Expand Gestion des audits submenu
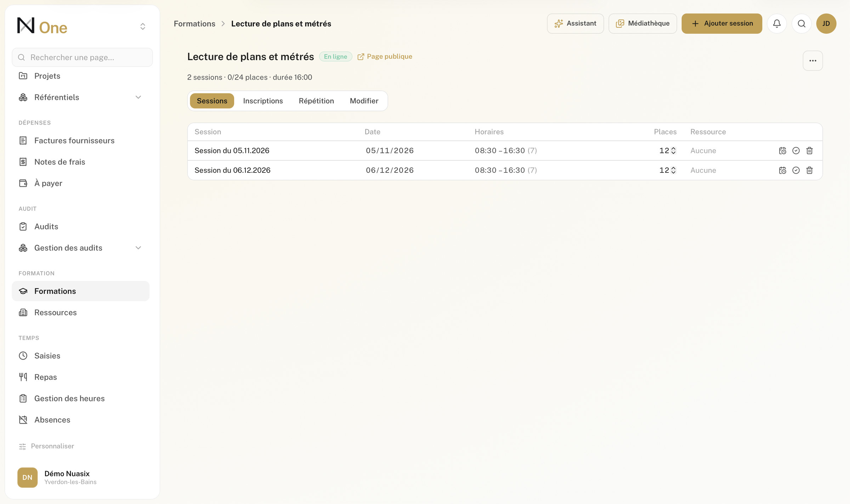The height and width of the screenshot is (504, 850). coord(81,248)
